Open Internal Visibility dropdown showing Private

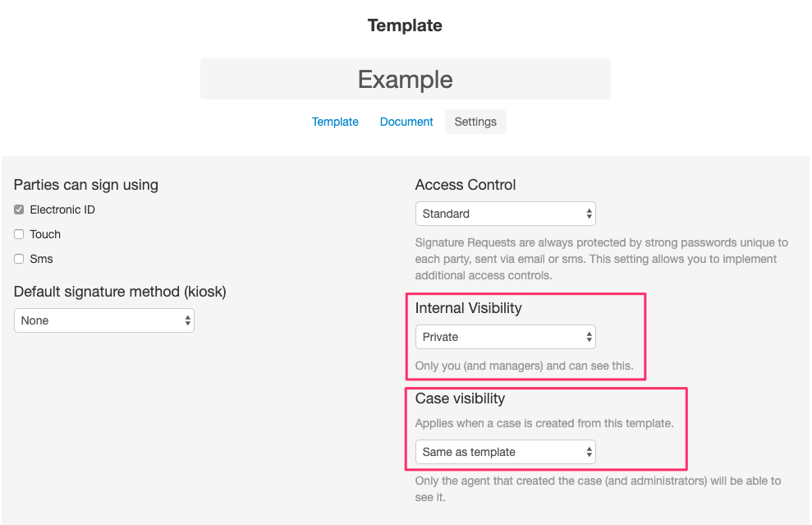pyautogui.click(x=506, y=337)
